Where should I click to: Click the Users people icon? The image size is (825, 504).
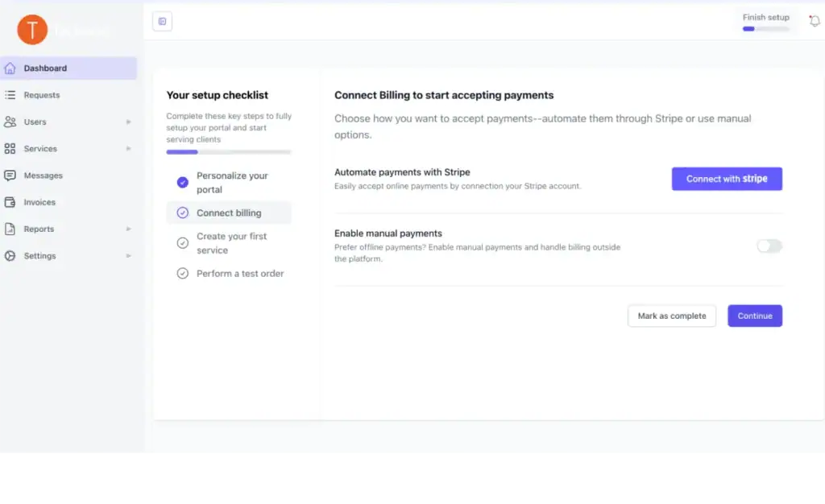click(x=10, y=122)
